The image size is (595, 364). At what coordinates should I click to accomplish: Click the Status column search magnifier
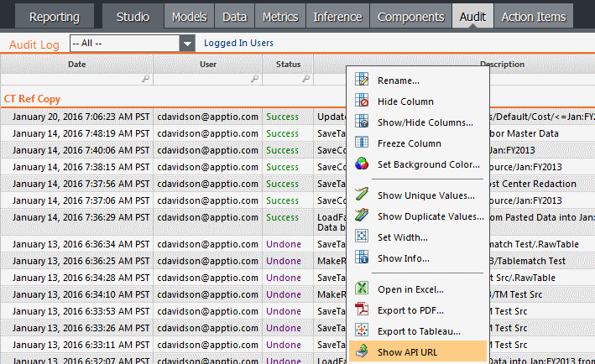point(305,79)
